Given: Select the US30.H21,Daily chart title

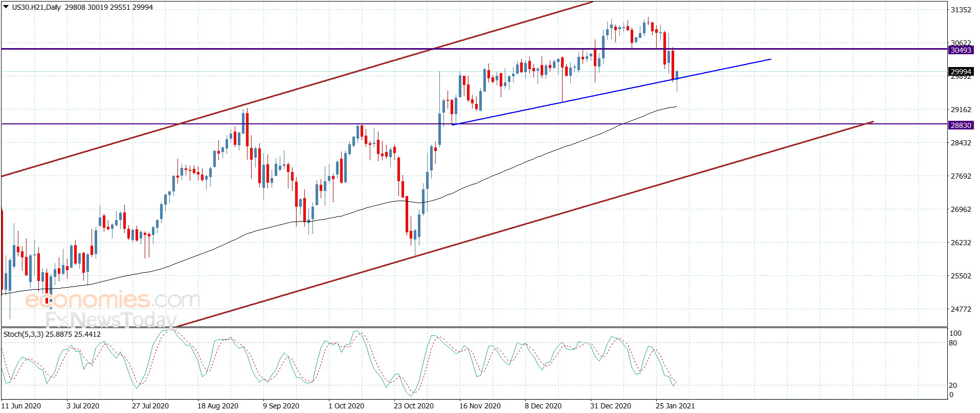Looking at the screenshot, I should click(36, 7).
